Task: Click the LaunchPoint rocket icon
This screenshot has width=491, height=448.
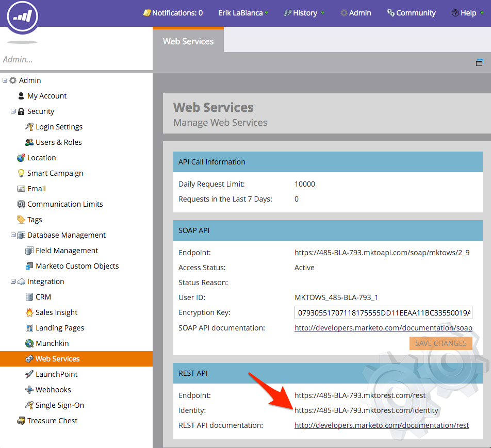Action: tap(29, 374)
